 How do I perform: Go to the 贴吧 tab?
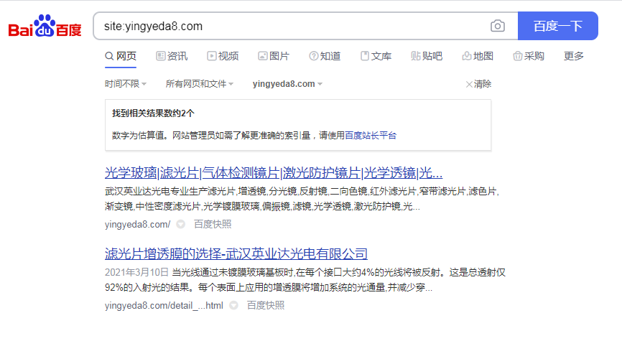coord(427,56)
